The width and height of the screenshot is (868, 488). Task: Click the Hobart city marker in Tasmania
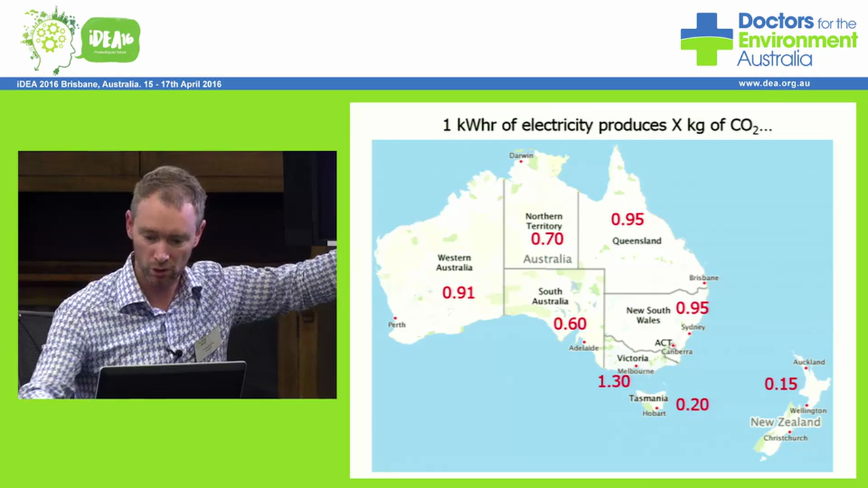tap(656, 407)
